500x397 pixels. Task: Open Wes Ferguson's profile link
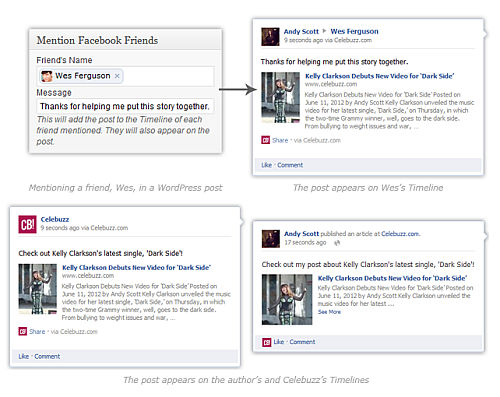(x=354, y=31)
